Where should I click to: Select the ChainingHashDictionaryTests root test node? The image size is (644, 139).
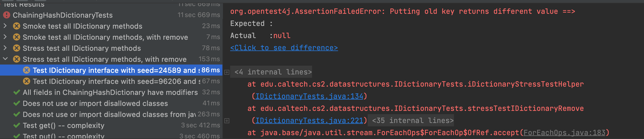[63, 15]
